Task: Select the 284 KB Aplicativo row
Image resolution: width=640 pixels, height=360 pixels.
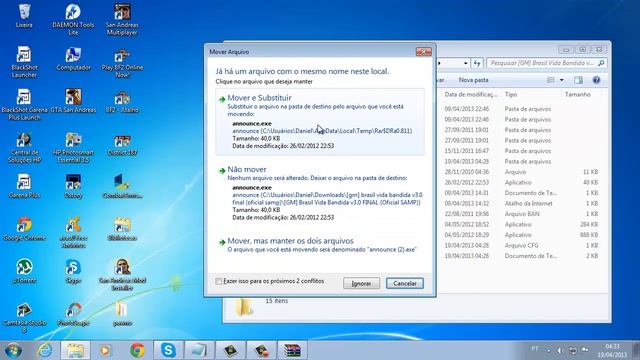Action: (x=521, y=224)
